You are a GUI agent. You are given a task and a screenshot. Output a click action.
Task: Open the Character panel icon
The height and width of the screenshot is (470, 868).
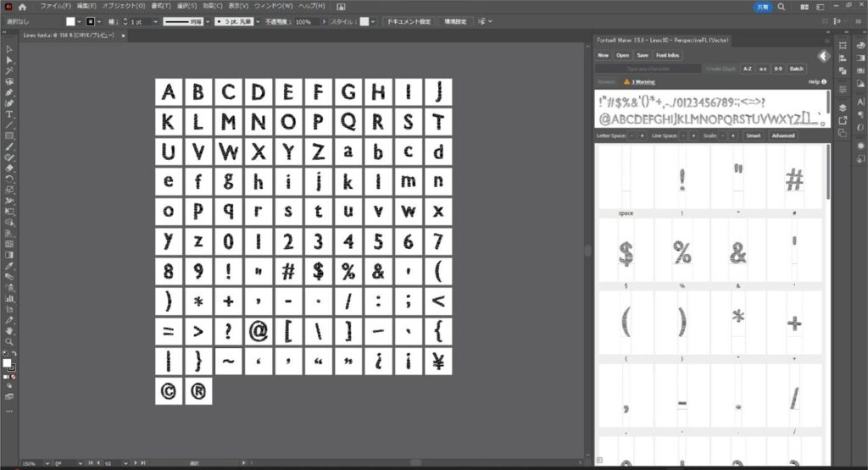[x=861, y=102]
